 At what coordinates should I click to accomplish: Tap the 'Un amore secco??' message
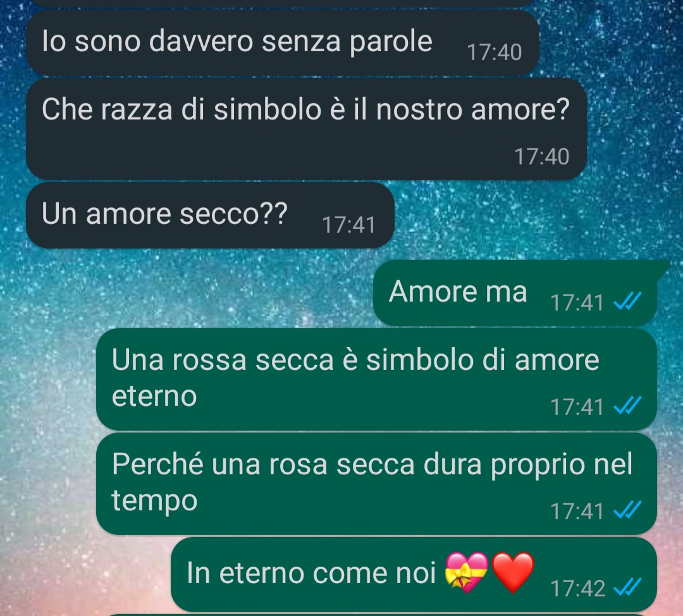(210, 215)
